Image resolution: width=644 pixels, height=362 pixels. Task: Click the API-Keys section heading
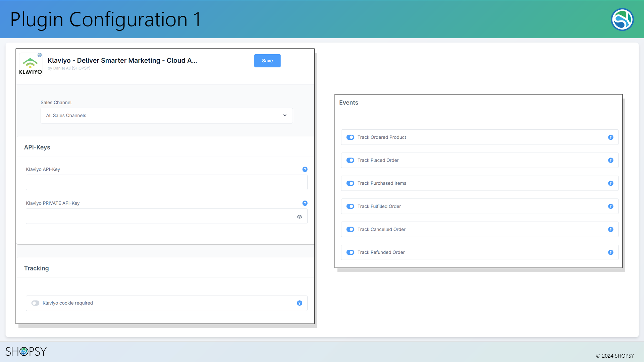click(x=37, y=147)
